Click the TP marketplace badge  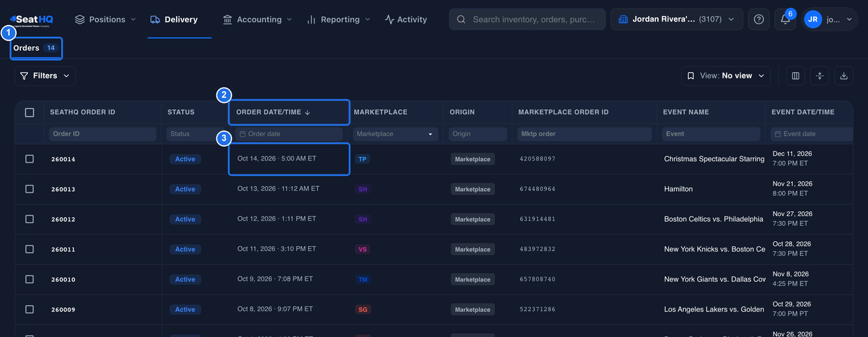tap(362, 159)
